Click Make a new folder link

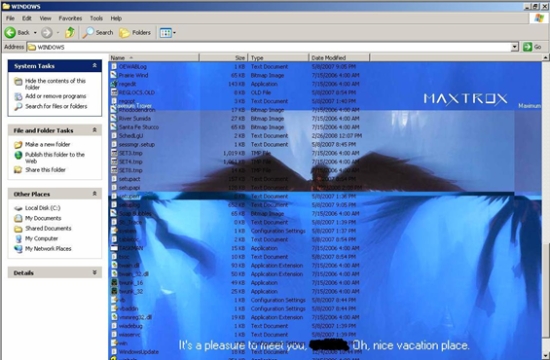(47, 145)
